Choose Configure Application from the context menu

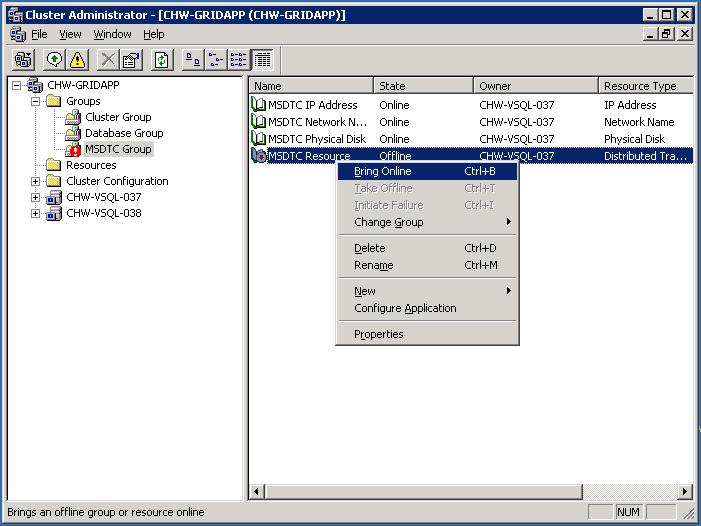click(427, 308)
